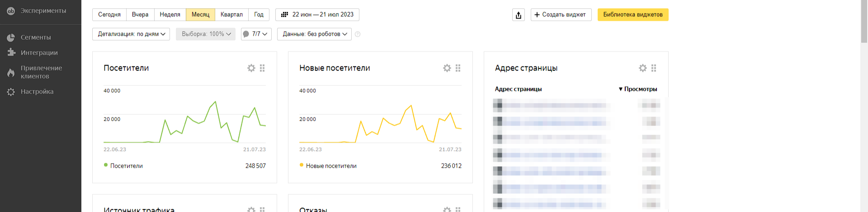
Task: Open Привлечение клиентов in the sidebar
Action: point(40,72)
